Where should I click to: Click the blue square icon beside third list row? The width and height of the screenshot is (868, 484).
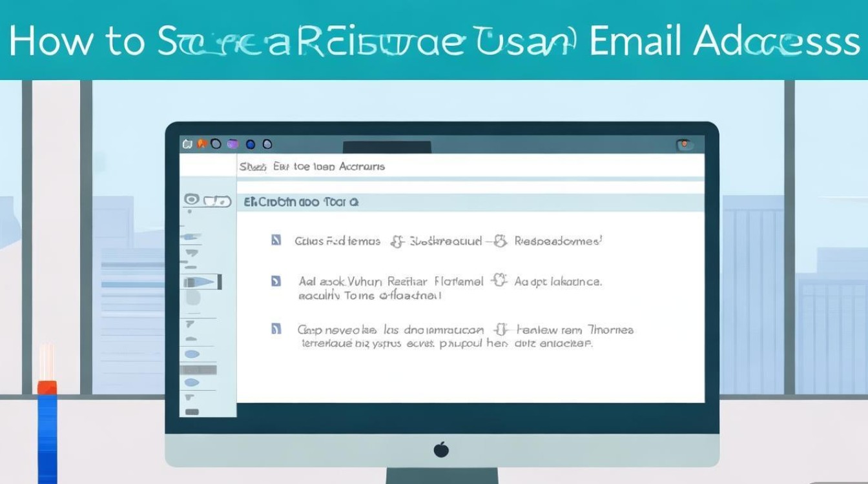click(276, 329)
